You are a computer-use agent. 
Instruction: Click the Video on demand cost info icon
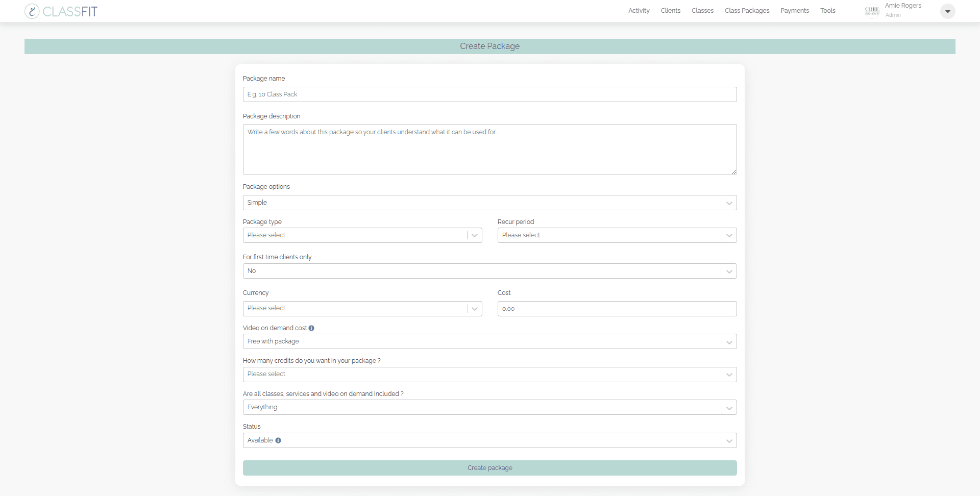tap(311, 328)
